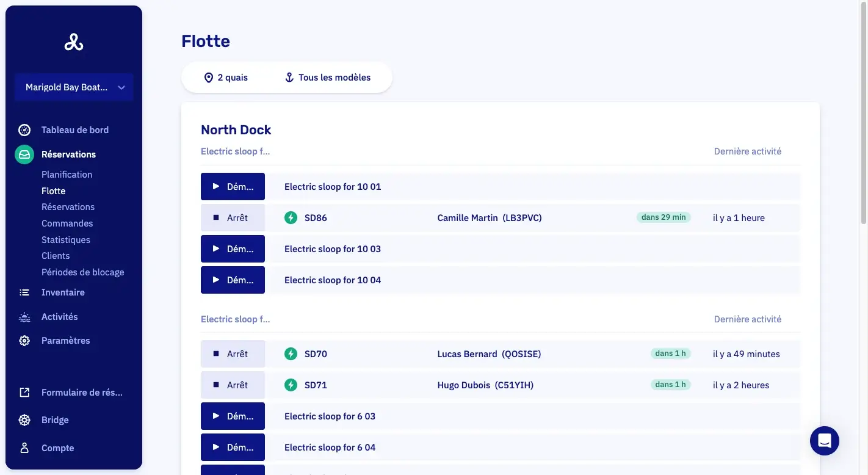Viewport: 868px width, 475px height.
Task: Expand the Marigold Bay Boat organization dropdown
Action: (x=74, y=87)
